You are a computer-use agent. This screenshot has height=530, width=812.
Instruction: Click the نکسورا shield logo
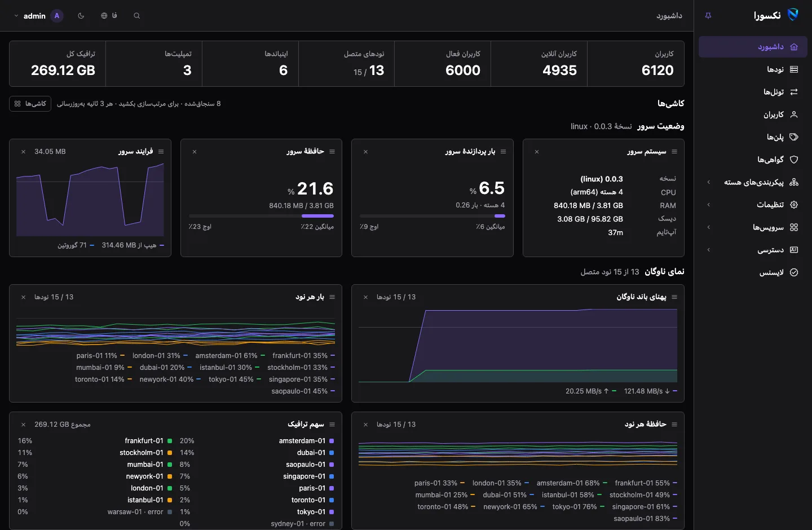(x=793, y=15)
